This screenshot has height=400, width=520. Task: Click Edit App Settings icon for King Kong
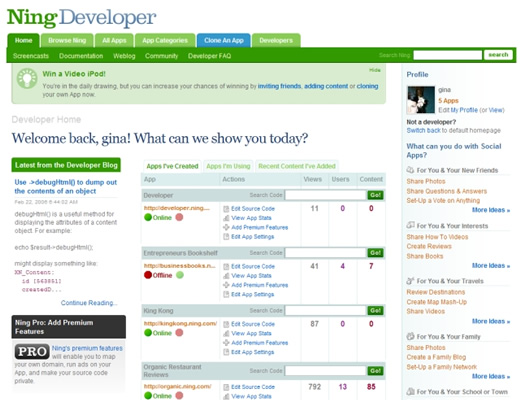(x=226, y=352)
